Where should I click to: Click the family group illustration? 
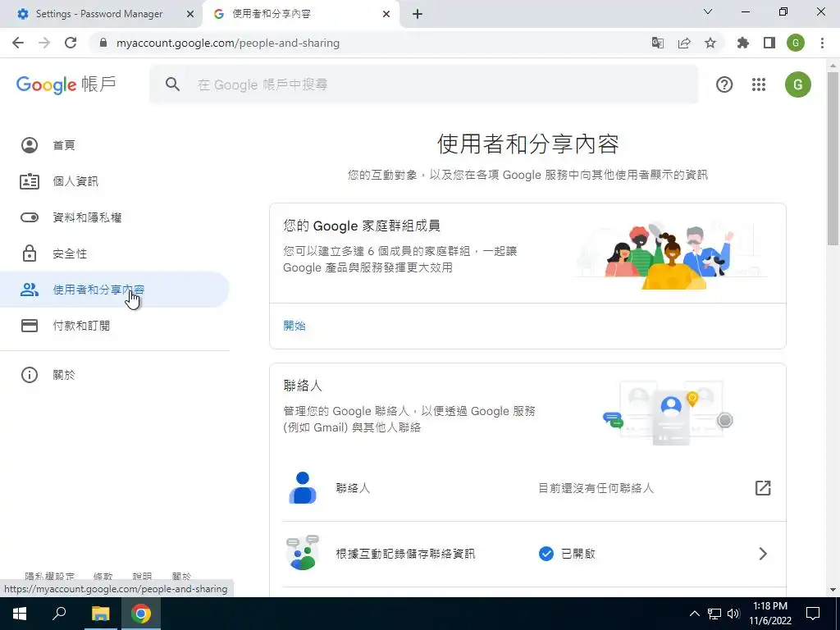click(669, 256)
